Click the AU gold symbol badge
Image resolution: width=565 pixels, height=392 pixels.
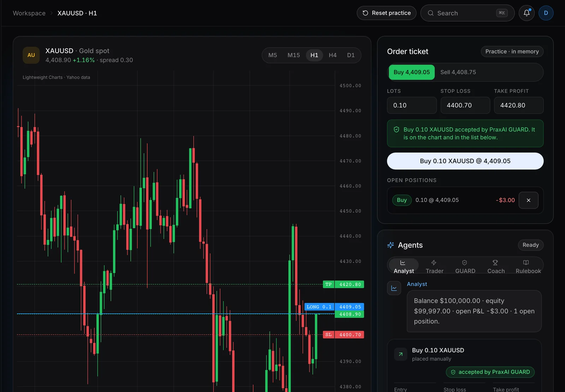tap(31, 55)
